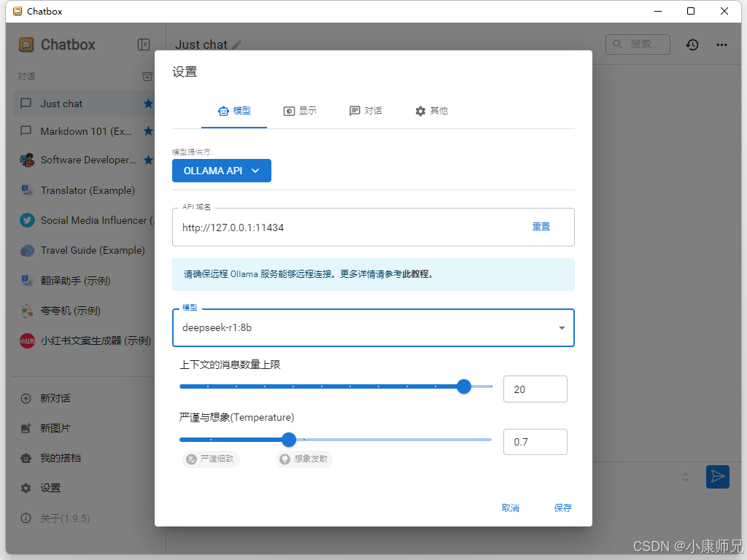This screenshot has width=747, height=560.
Task: Open the OLLAMA API provider dropdown
Action: point(222,171)
